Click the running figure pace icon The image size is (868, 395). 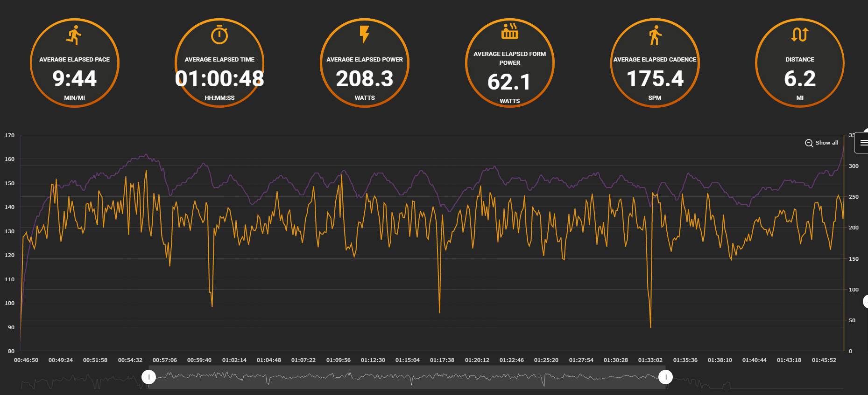pos(74,35)
